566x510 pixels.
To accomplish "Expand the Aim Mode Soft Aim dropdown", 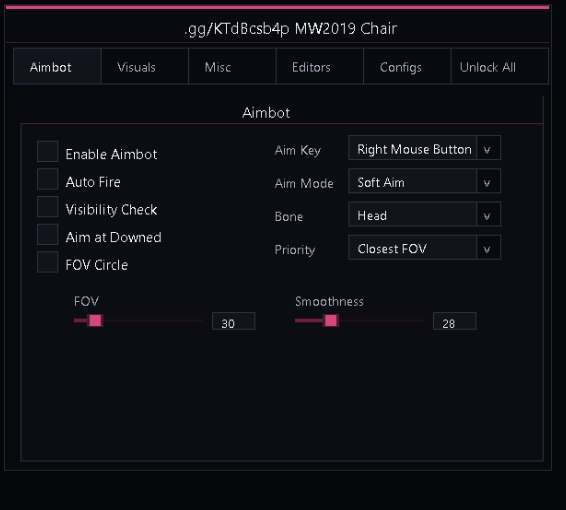I will [424, 181].
